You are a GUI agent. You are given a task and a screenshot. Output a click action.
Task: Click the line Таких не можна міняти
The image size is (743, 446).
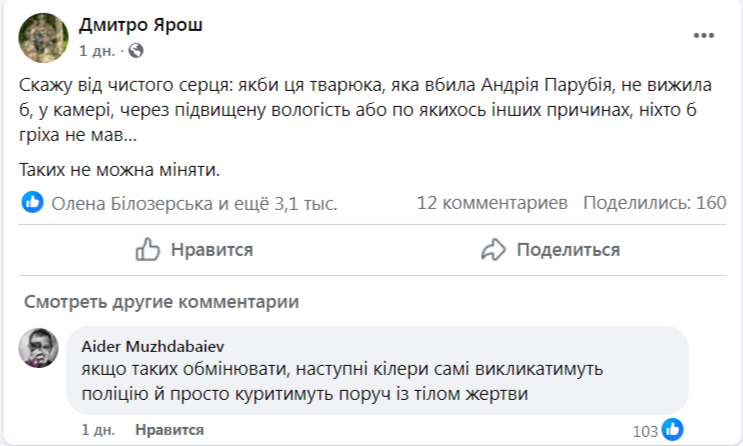point(119,170)
